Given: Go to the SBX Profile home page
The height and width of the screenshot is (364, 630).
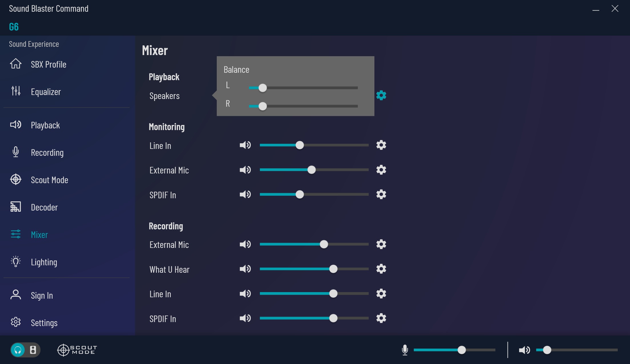Looking at the screenshot, I should pyautogui.click(x=48, y=64).
